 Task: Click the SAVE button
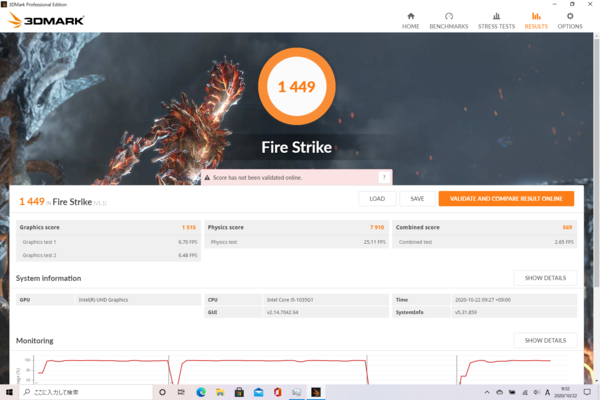coord(417,199)
